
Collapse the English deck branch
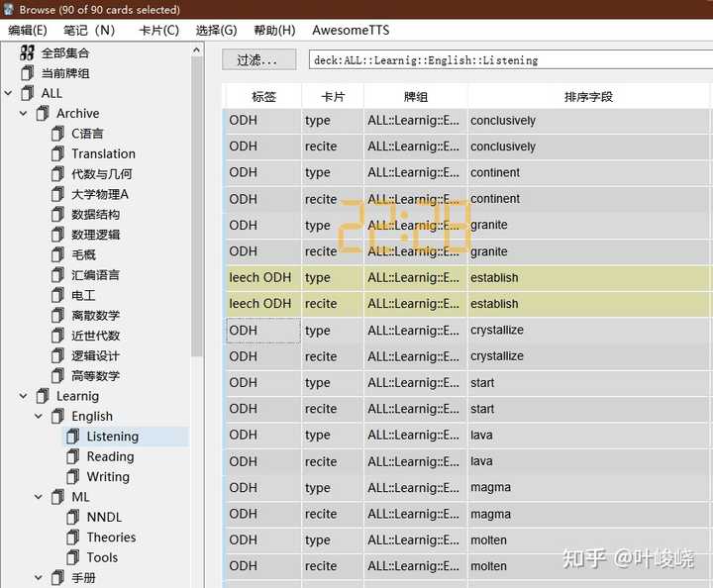click(x=39, y=416)
